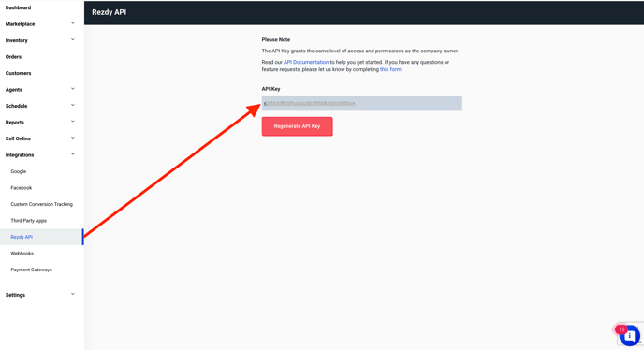Viewport: 644px width, 350px height.
Task: Select Webhooks under Integrations
Action: tap(22, 254)
